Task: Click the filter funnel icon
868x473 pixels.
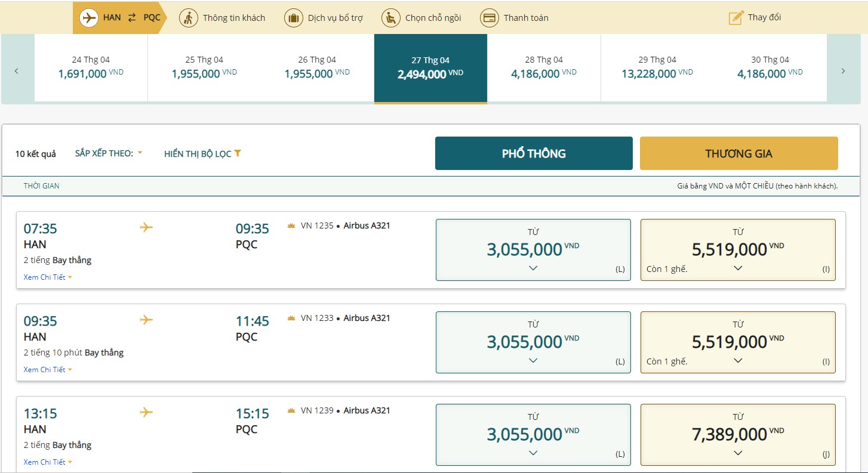Action: (238, 153)
